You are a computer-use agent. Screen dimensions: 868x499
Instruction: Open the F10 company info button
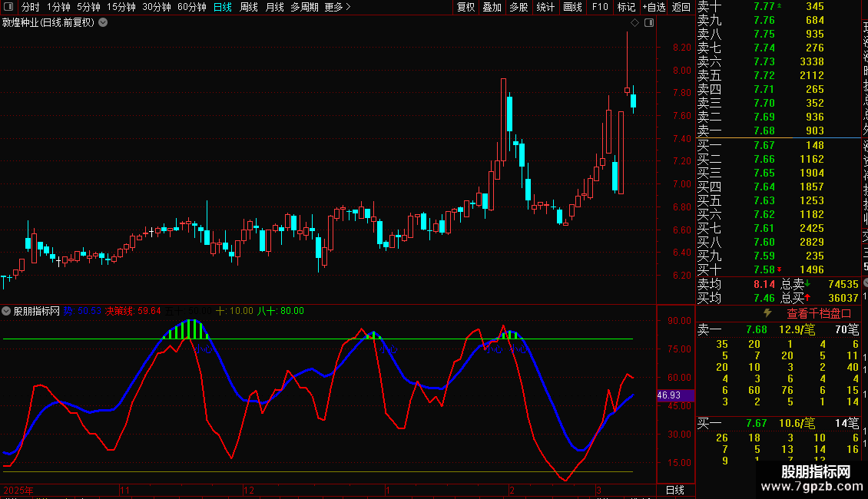pos(599,7)
